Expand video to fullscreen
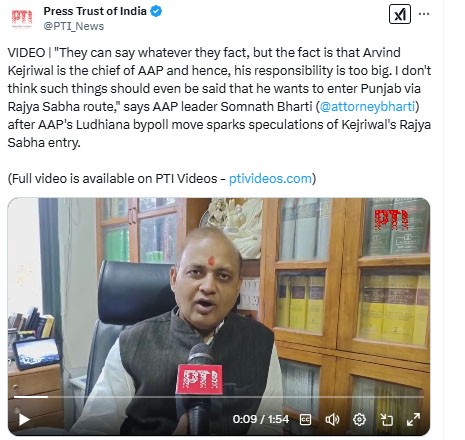 click(x=413, y=420)
